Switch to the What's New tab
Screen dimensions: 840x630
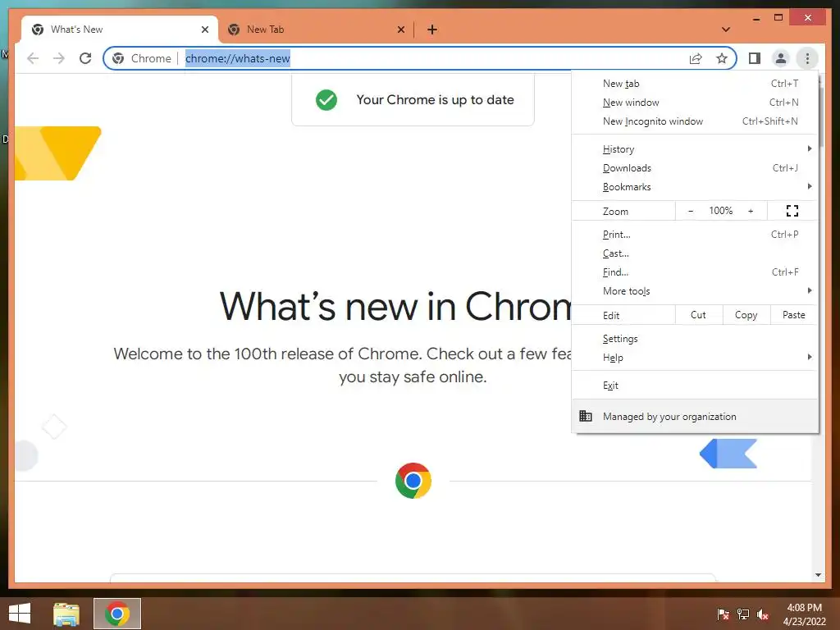pyautogui.click(x=120, y=30)
